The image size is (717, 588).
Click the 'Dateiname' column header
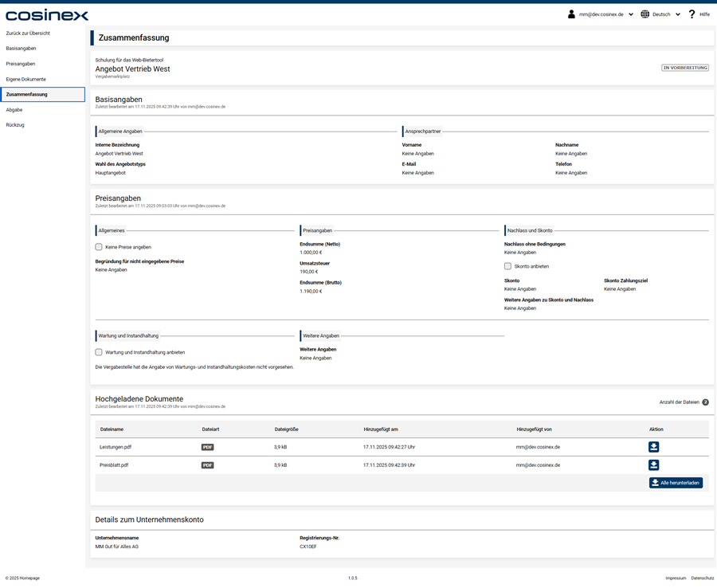tap(112, 429)
